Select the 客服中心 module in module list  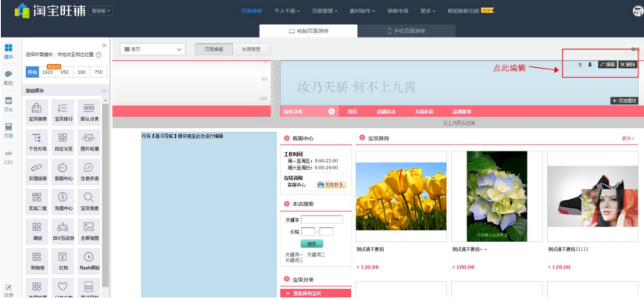pos(63,172)
